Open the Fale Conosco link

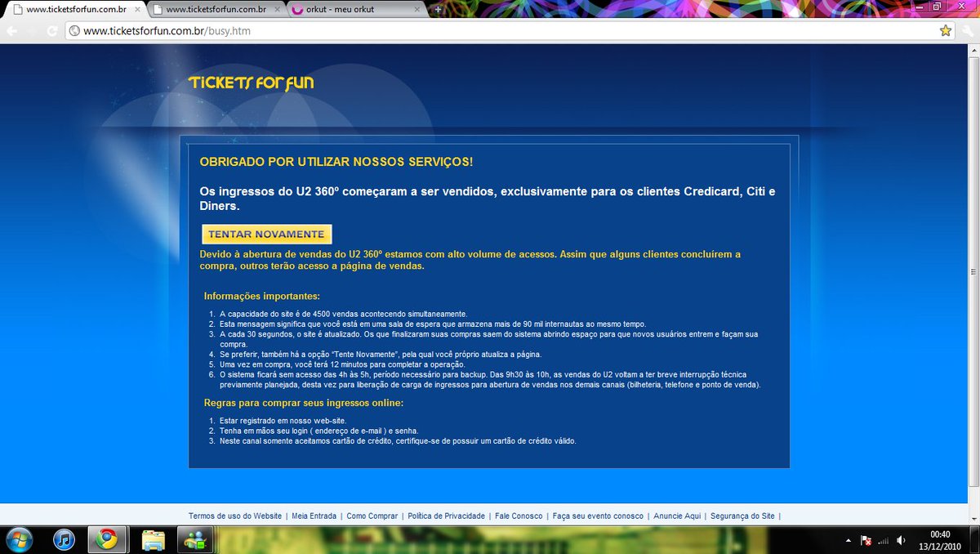(x=519, y=516)
